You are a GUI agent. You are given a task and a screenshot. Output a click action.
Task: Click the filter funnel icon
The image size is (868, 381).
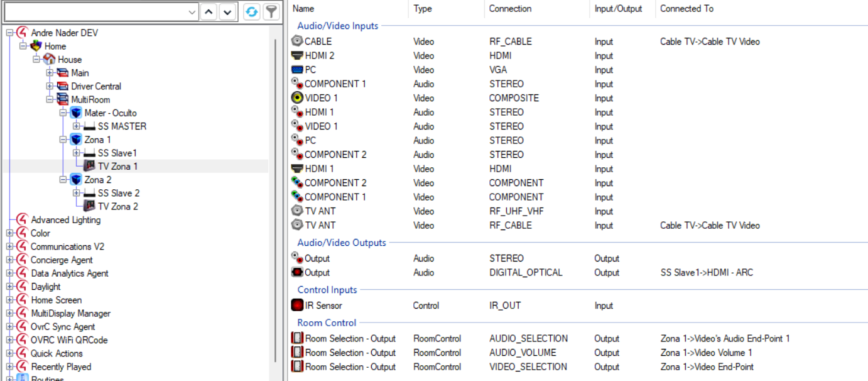[271, 11]
